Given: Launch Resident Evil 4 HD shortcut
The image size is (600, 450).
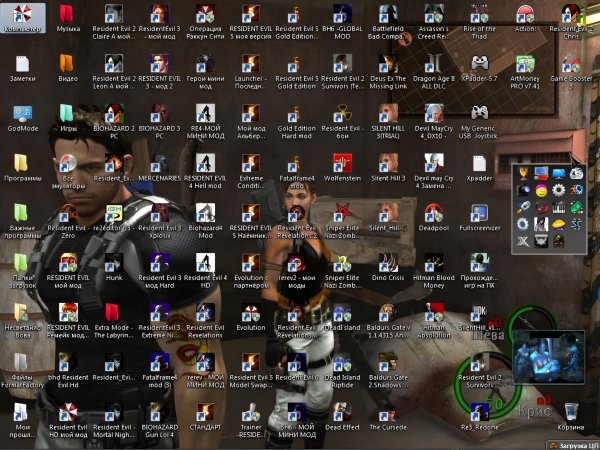Looking at the screenshot, I should [205, 271].
